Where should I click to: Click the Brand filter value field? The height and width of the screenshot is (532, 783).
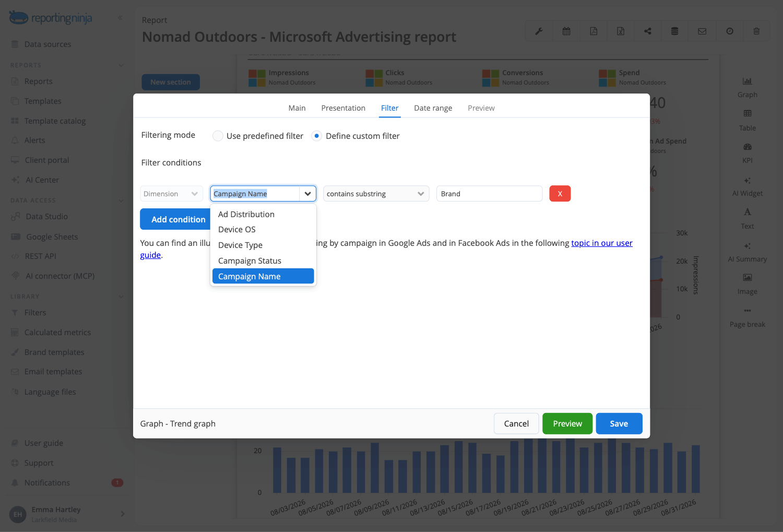(x=490, y=194)
